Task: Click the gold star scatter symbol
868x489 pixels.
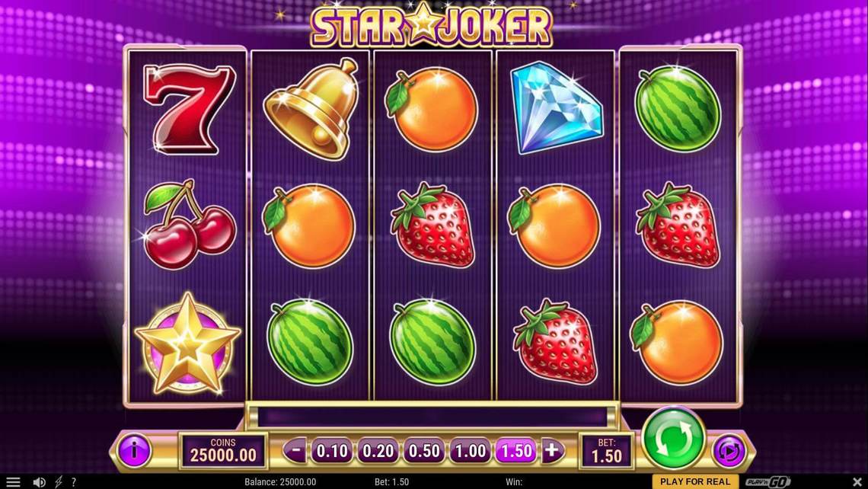Action: 187,344
